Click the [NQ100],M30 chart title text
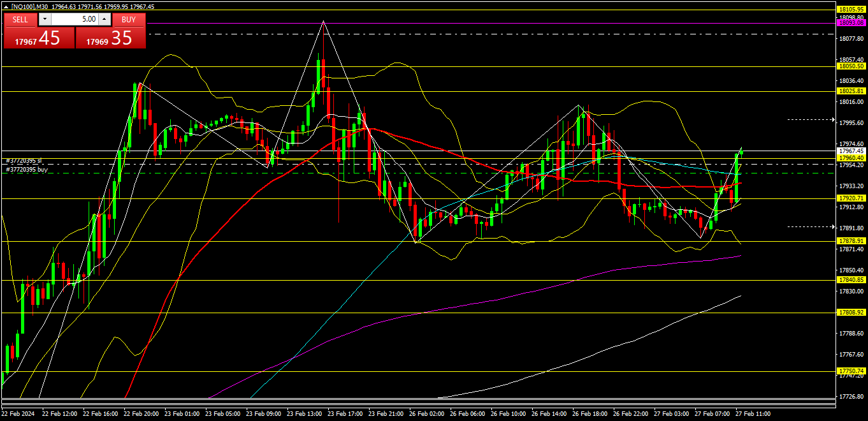Screen dimensions: 868x421 [x=32, y=6]
